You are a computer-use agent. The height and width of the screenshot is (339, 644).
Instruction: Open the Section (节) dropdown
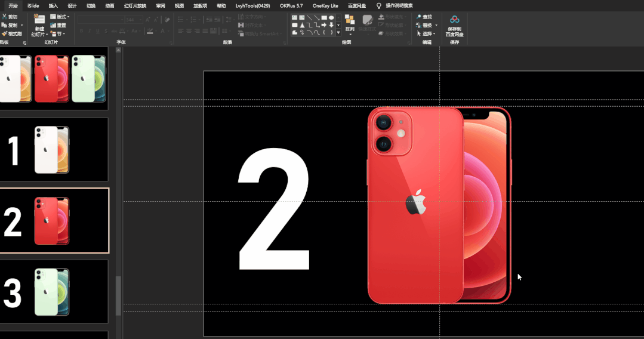click(x=58, y=33)
